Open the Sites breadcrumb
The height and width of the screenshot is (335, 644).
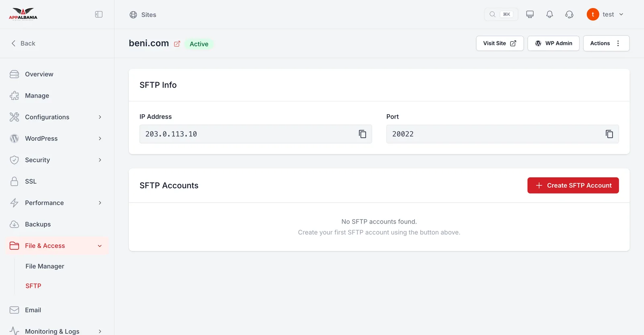[143, 15]
